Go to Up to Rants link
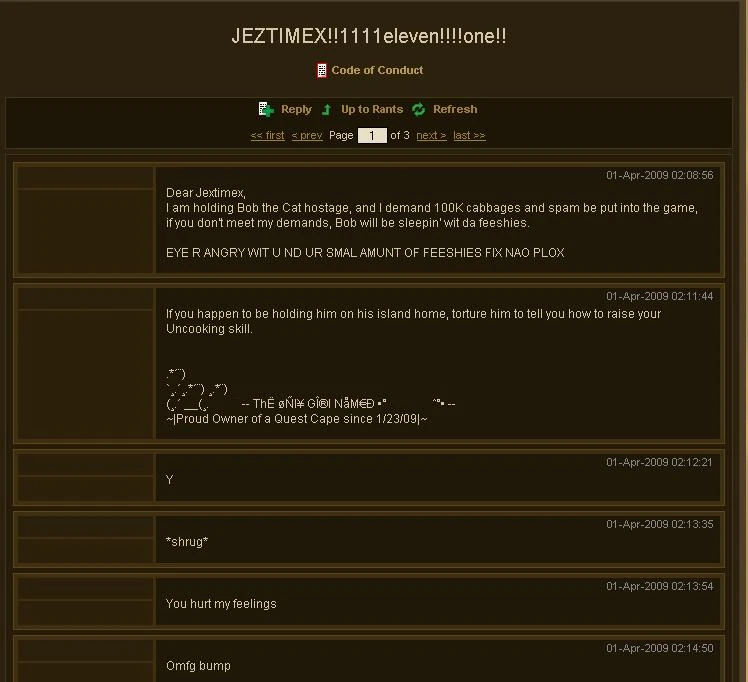 click(372, 109)
